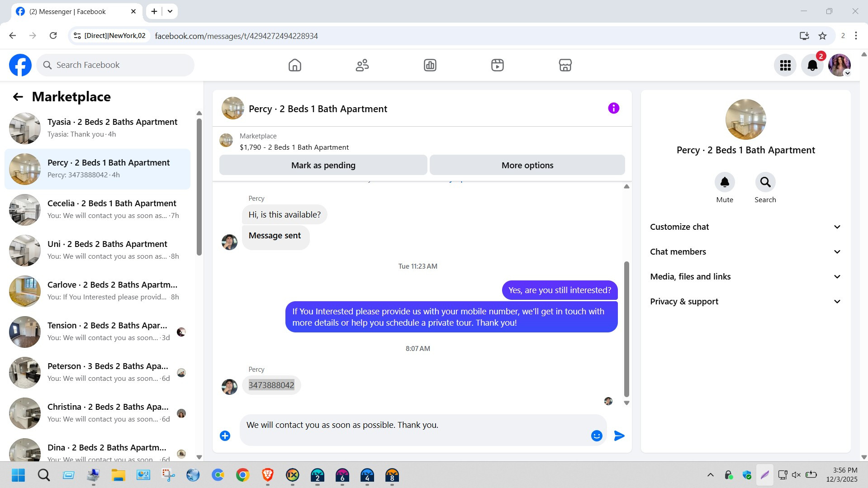Open Facebook Home feed icon
The image size is (868, 488).
(x=294, y=65)
